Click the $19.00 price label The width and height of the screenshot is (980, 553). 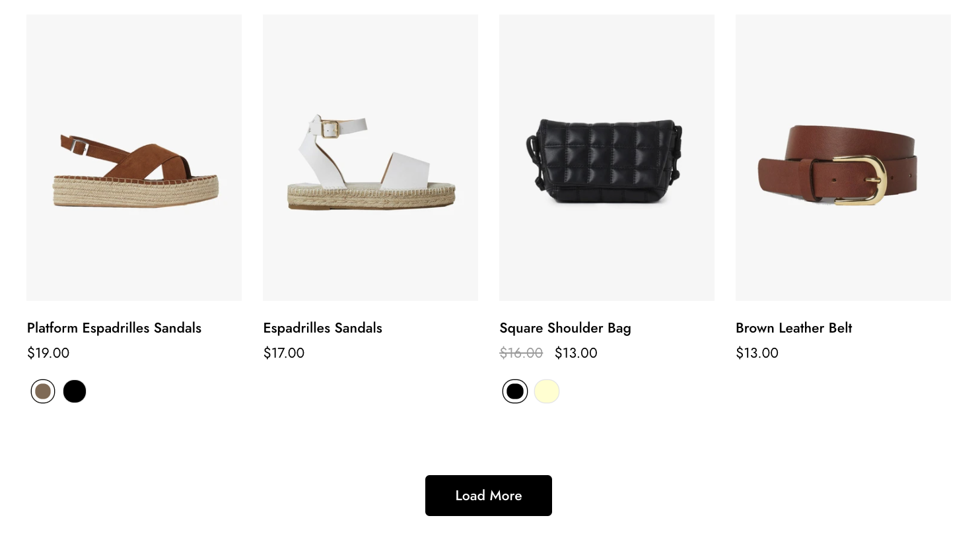(48, 353)
